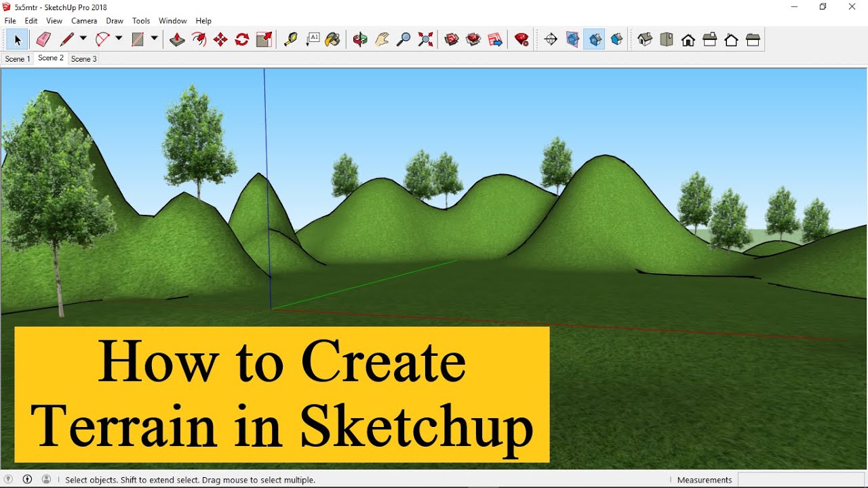Image resolution: width=868 pixels, height=488 pixels.
Task: Click Send to LayOut icon
Action: (496, 40)
